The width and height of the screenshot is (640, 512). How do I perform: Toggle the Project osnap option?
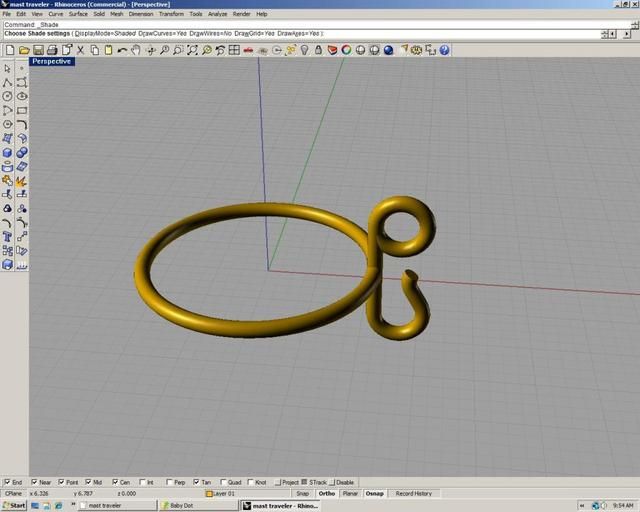tap(278, 482)
